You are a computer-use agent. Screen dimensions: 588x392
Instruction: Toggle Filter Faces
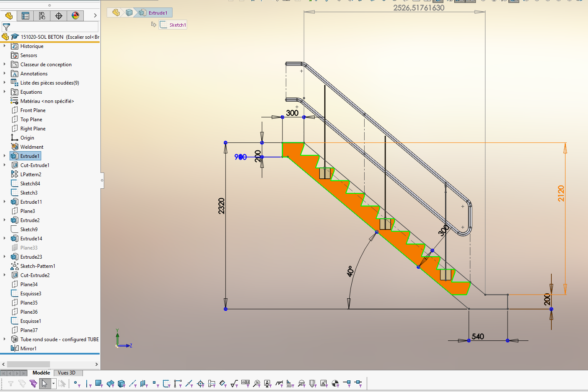click(99, 384)
